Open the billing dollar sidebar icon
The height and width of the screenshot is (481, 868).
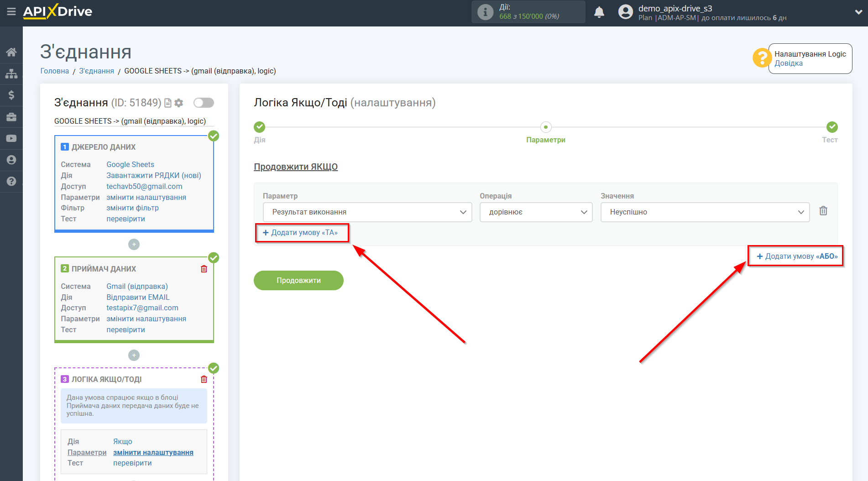(11, 95)
